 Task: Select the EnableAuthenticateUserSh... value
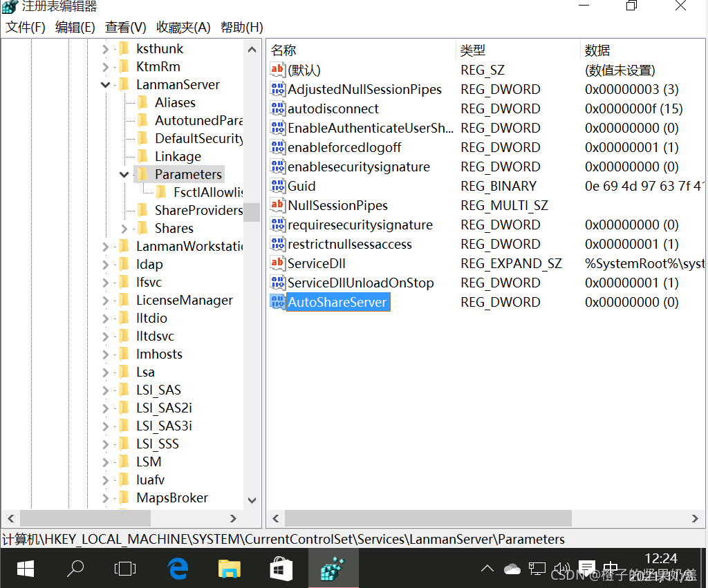[x=371, y=128]
